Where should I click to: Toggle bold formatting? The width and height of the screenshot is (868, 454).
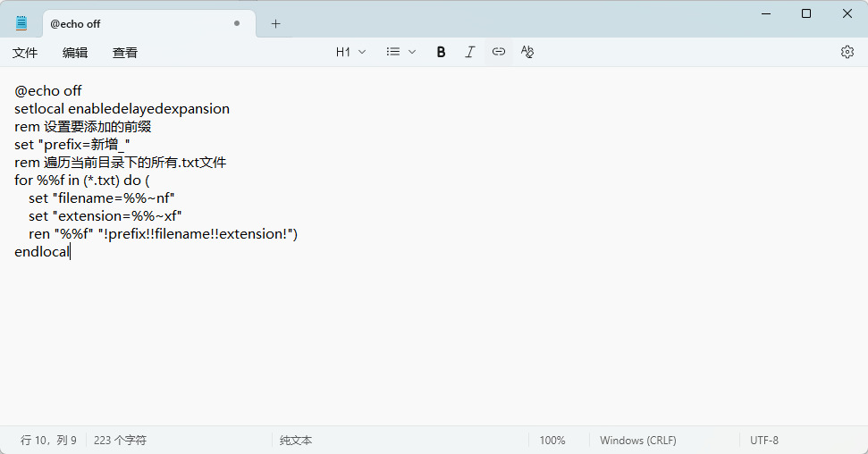[x=441, y=52]
